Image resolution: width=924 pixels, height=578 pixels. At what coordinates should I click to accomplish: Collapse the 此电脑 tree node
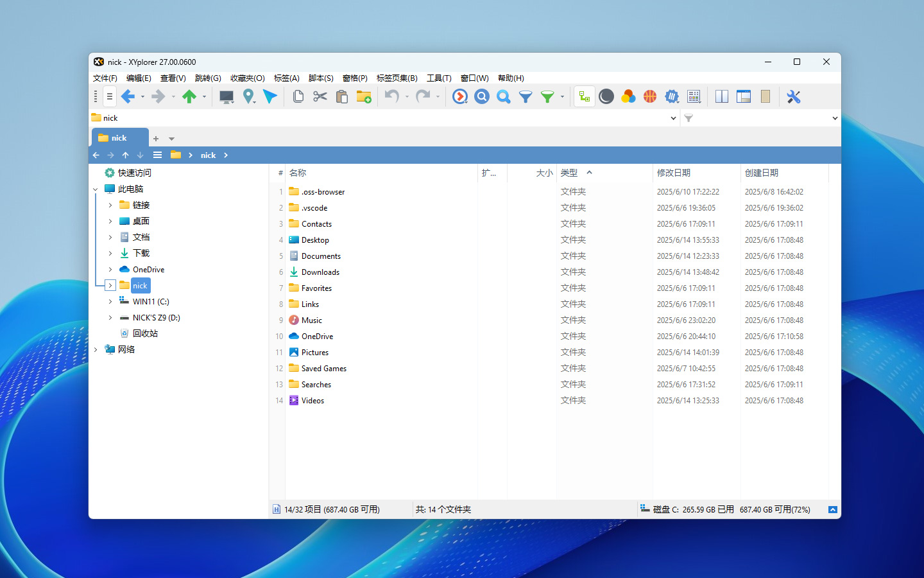[x=96, y=189]
